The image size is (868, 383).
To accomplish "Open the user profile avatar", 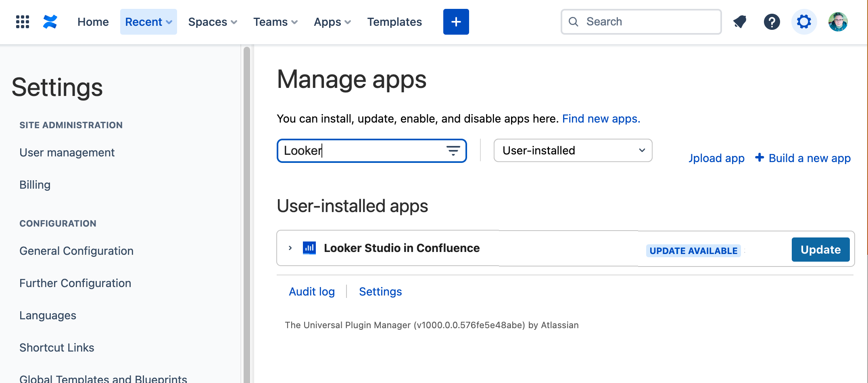I will (838, 22).
